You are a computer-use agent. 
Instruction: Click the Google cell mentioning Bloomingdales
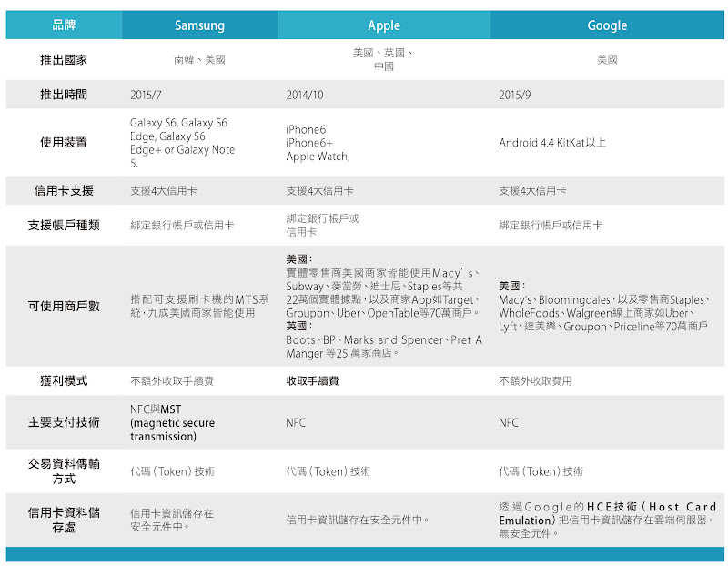coord(605,307)
